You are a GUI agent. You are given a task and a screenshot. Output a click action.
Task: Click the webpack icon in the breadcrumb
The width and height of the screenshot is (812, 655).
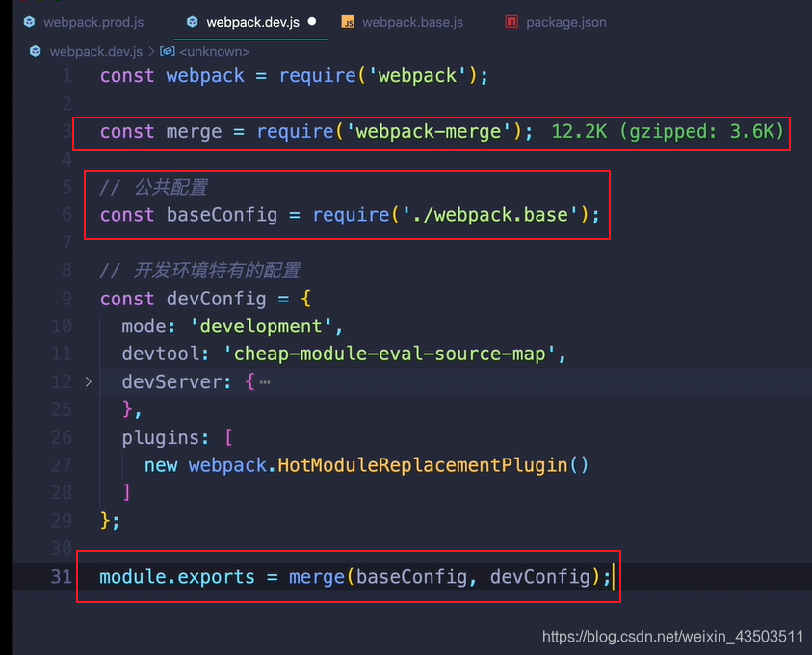(x=36, y=51)
